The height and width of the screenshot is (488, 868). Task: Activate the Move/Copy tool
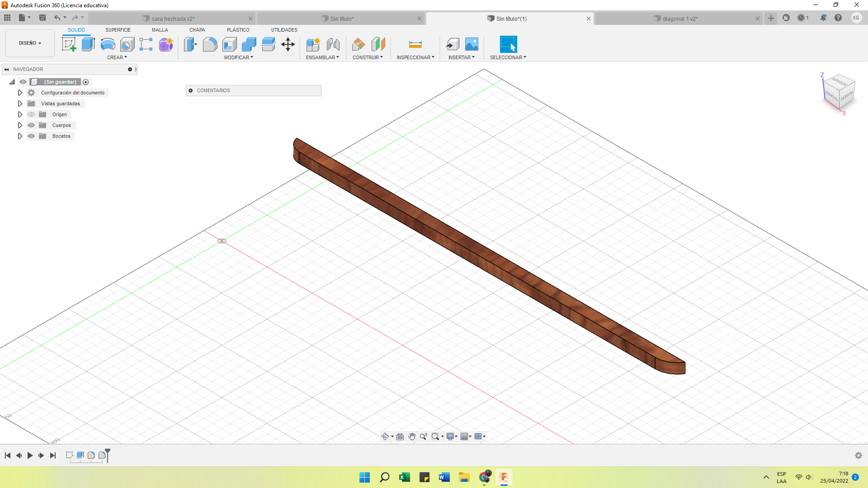[288, 44]
